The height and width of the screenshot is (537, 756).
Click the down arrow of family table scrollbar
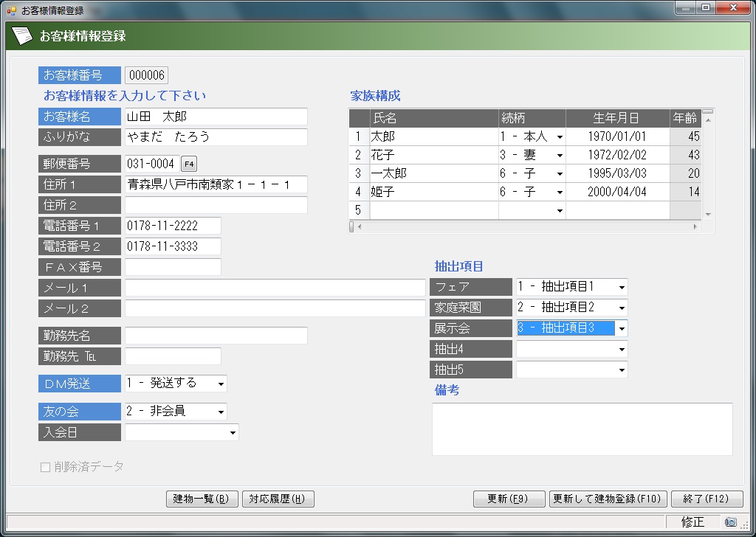click(708, 214)
